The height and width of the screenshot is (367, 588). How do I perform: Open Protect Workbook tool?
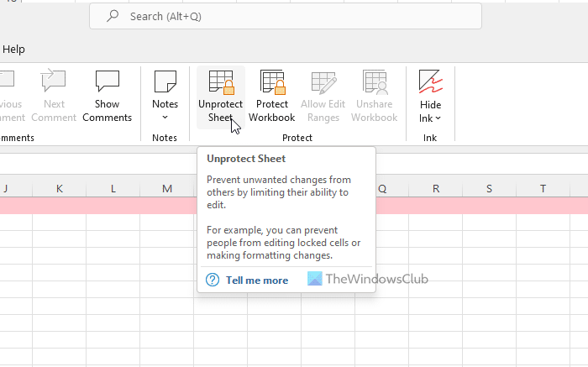272,83
